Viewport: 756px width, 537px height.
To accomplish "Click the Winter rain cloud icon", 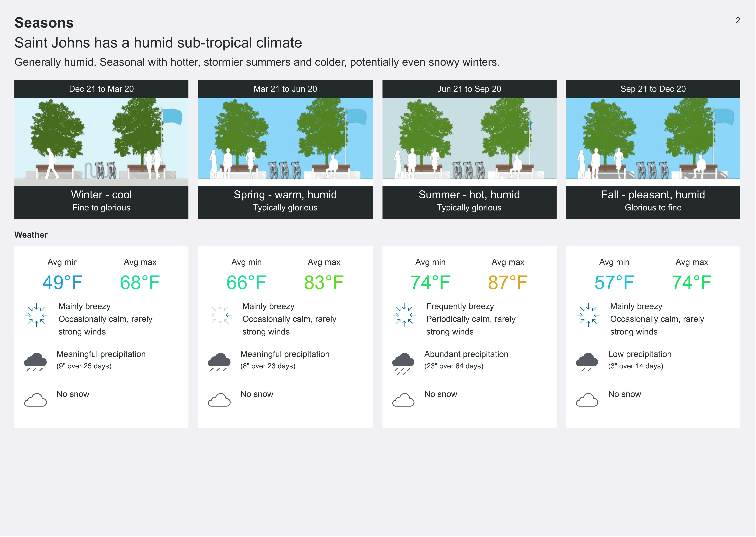I will pos(35,361).
